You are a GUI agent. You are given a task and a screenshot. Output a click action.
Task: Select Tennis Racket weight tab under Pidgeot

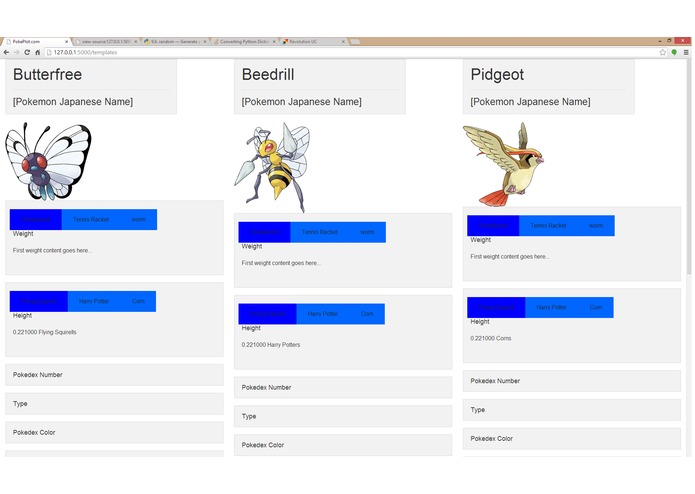(x=548, y=226)
